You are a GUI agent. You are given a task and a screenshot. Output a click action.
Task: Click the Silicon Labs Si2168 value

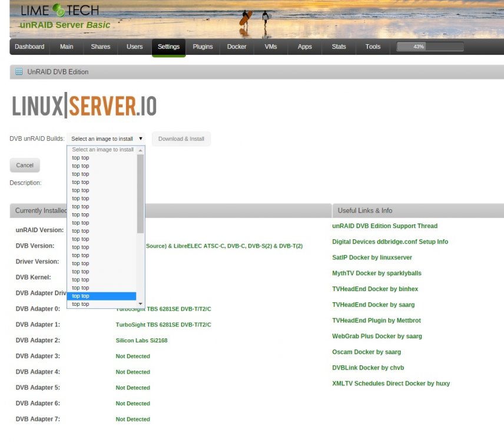141,341
